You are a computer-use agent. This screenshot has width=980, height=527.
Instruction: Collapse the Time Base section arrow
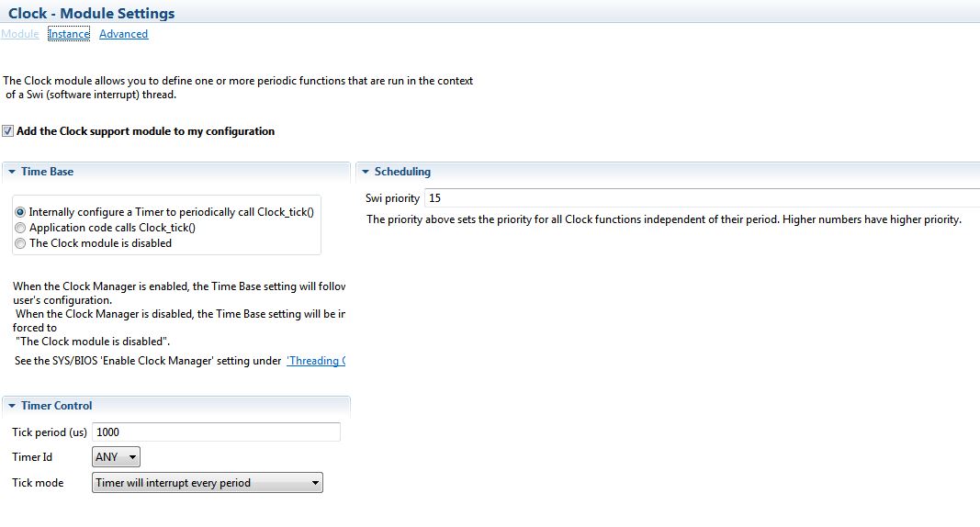point(10,172)
